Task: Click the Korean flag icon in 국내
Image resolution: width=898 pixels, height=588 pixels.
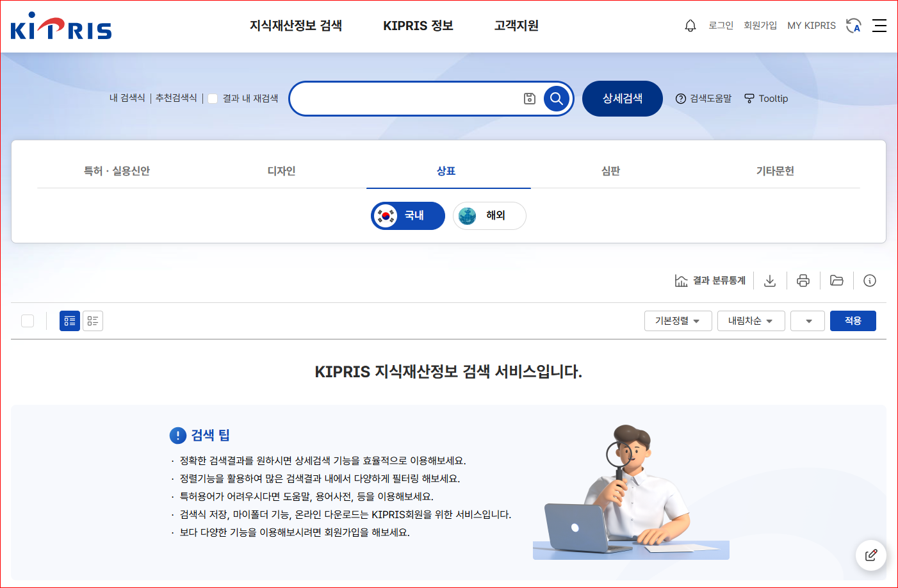Action: 386,216
